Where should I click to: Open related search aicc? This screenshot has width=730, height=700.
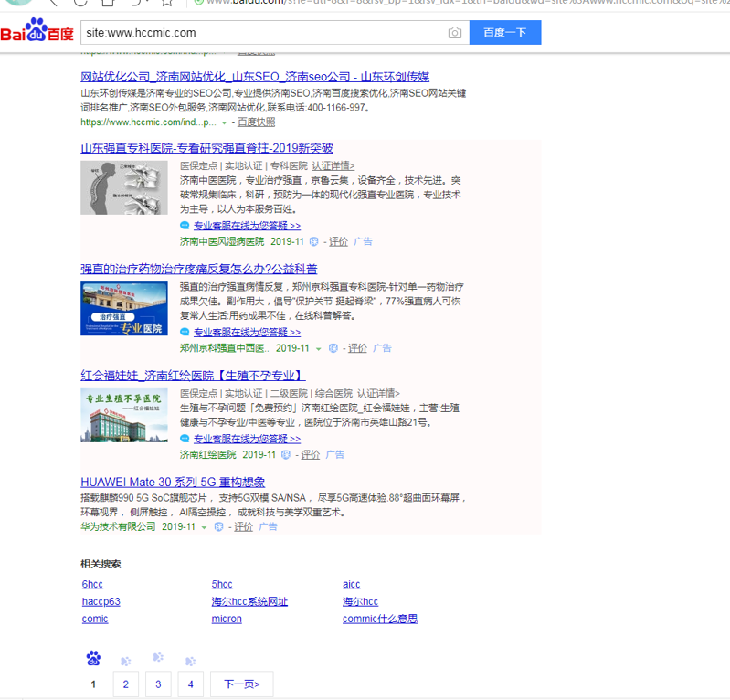351,585
